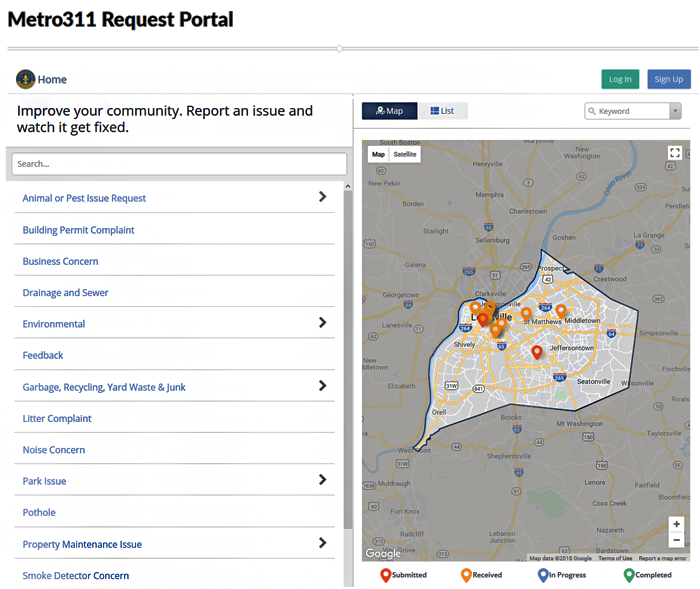Click red Submitted legend pin
700x589 pixels.
point(386,575)
